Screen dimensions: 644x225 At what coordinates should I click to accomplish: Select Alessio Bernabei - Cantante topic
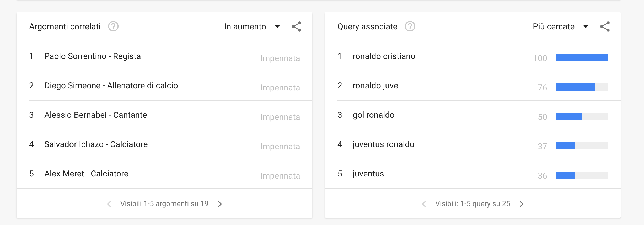click(x=95, y=115)
